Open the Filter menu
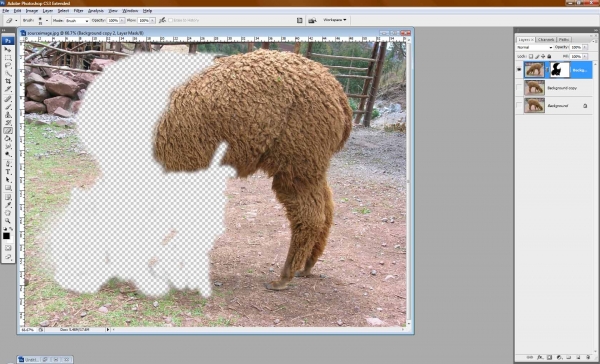This screenshot has height=364, width=600. pos(78,11)
